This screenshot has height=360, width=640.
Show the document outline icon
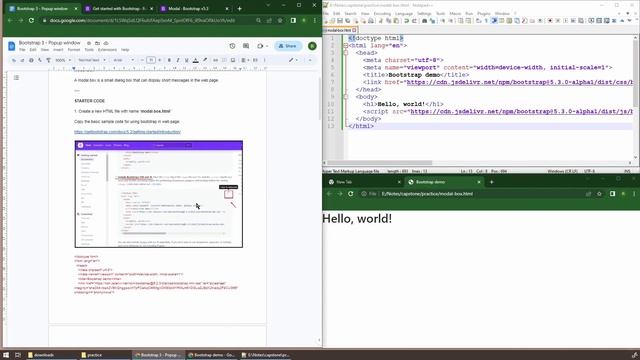(x=16, y=78)
